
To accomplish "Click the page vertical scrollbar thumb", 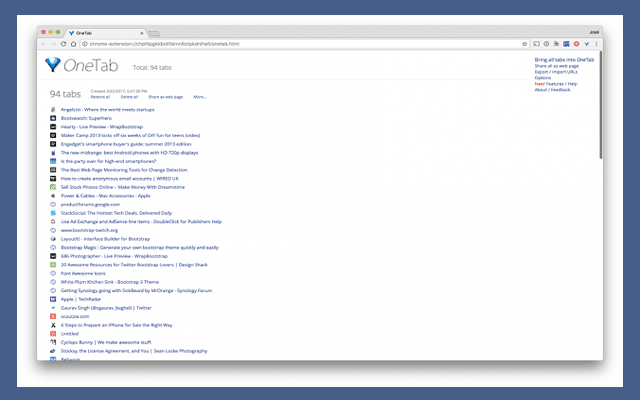I will (601, 104).
